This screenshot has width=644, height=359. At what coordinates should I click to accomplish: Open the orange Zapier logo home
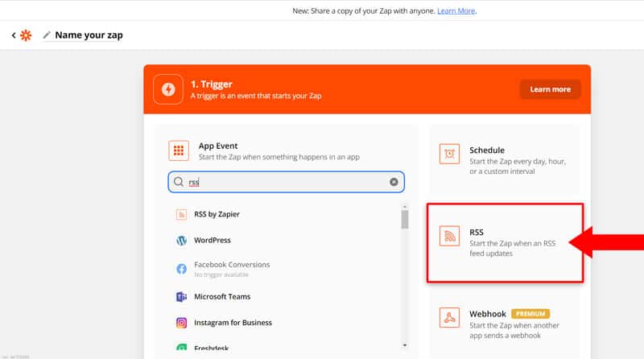click(26, 35)
